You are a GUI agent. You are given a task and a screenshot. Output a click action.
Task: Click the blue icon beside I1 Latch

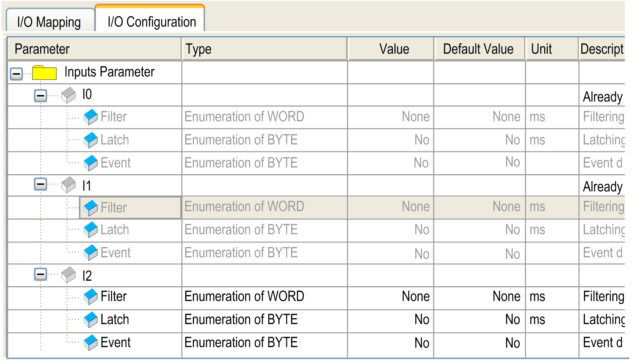90,230
